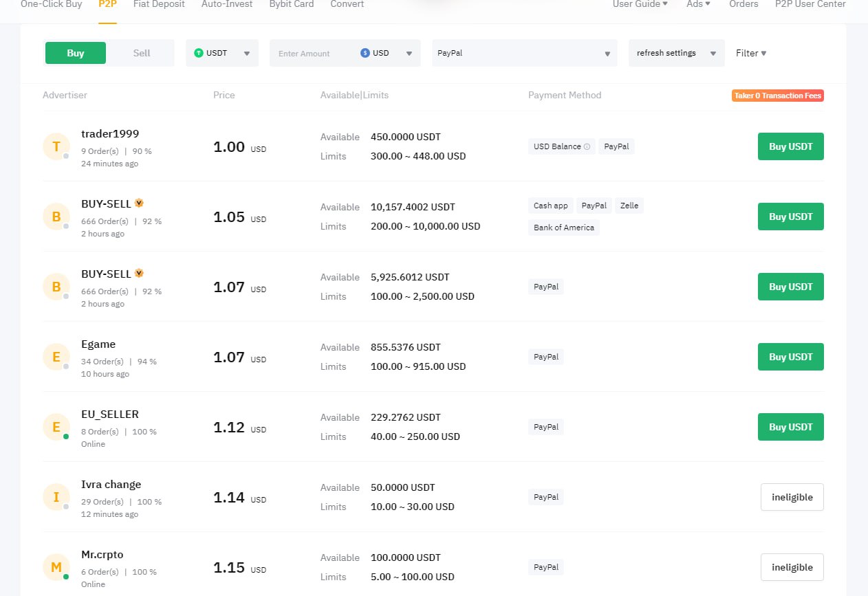Screen dimensions: 868x596
Task: Open the USDT coin dropdown
Action: tap(222, 53)
